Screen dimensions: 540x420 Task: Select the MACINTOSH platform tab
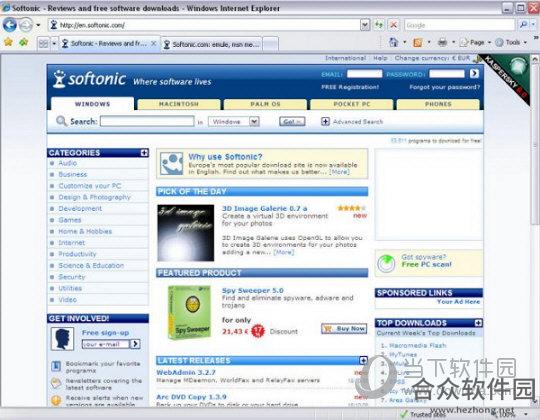click(x=179, y=104)
